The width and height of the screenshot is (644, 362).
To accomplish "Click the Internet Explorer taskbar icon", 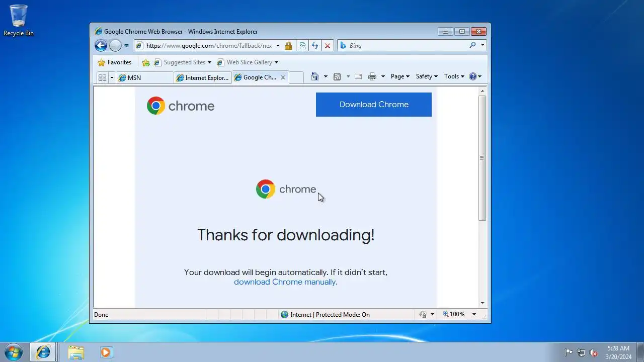I will (x=43, y=352).
